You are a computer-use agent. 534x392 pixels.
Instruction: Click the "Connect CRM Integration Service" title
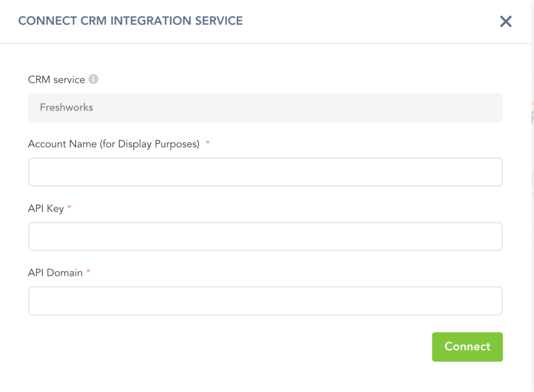(x=130, y=21)
